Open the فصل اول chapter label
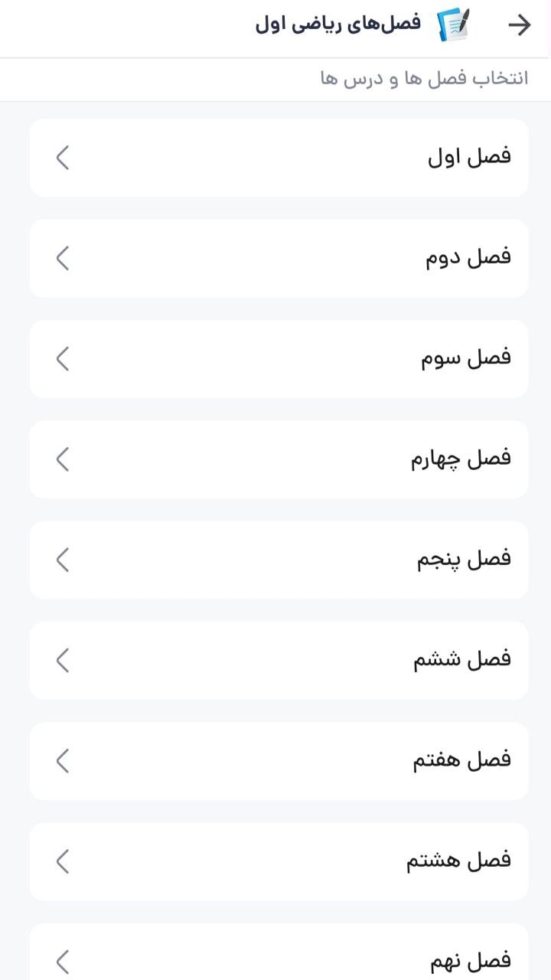Screen dimensions: 551x980 pos(468,158)
